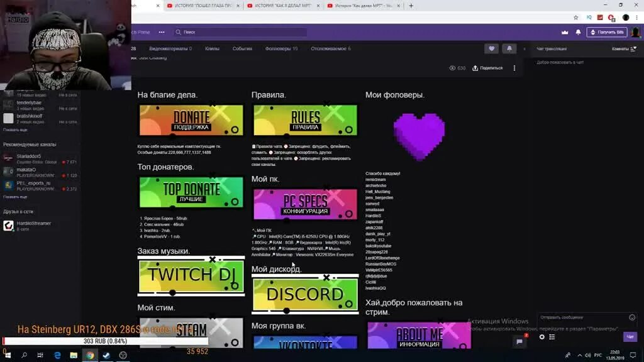
Task: Open the Windows Start menu
Action: point(8,355)
